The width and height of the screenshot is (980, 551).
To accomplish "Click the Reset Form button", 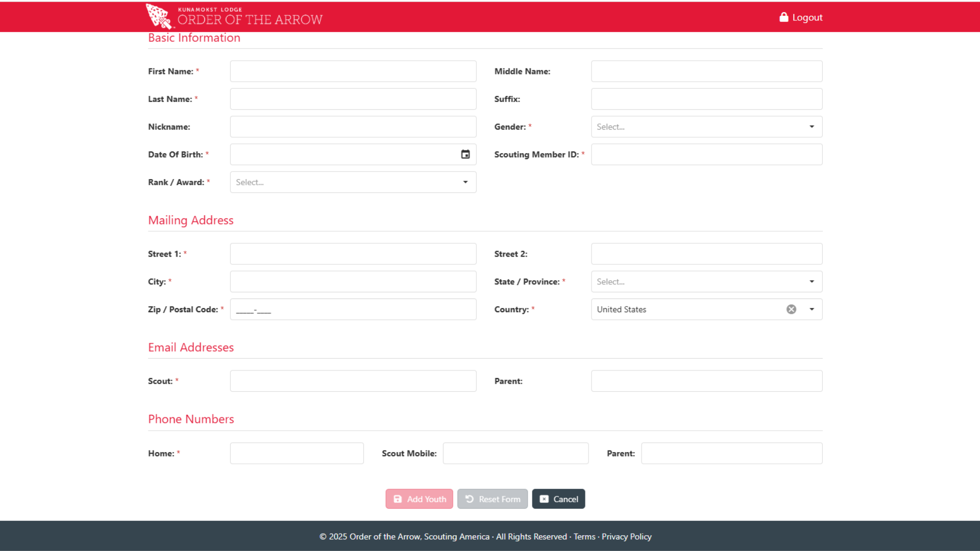I will coord(492,499).
